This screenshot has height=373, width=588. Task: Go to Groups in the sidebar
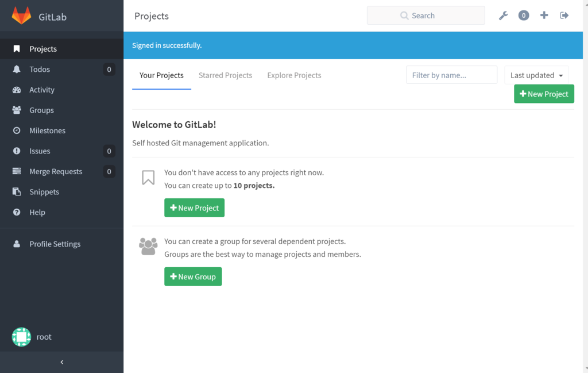[61, 110]
